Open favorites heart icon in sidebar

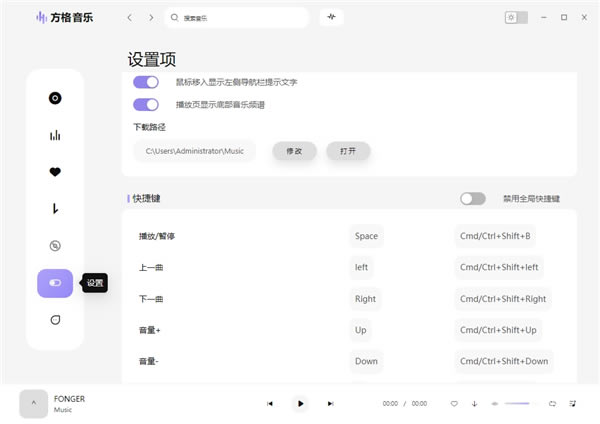(55, 172)
